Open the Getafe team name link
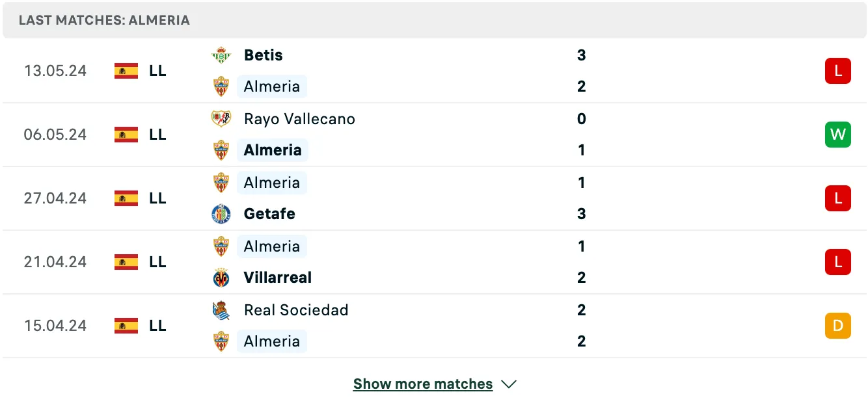Image resolution: width=868 pixels, height=420 pixels. pos(269,214)
